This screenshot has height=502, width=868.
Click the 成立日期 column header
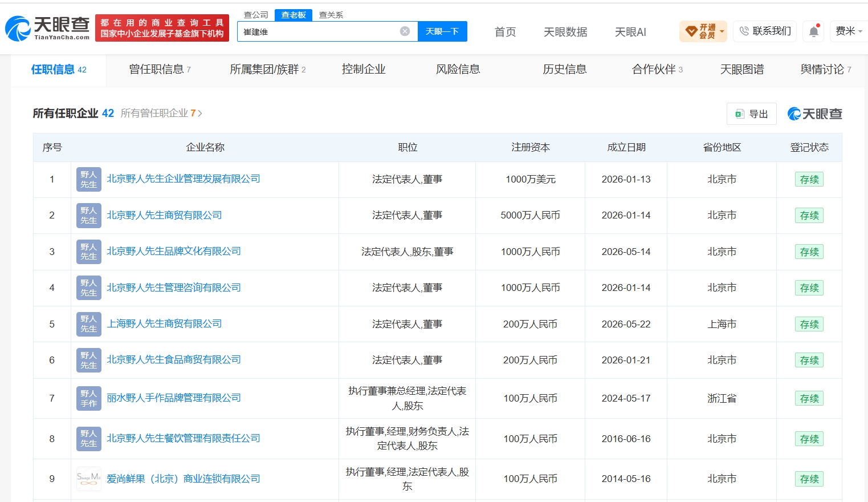pos(626,147)
